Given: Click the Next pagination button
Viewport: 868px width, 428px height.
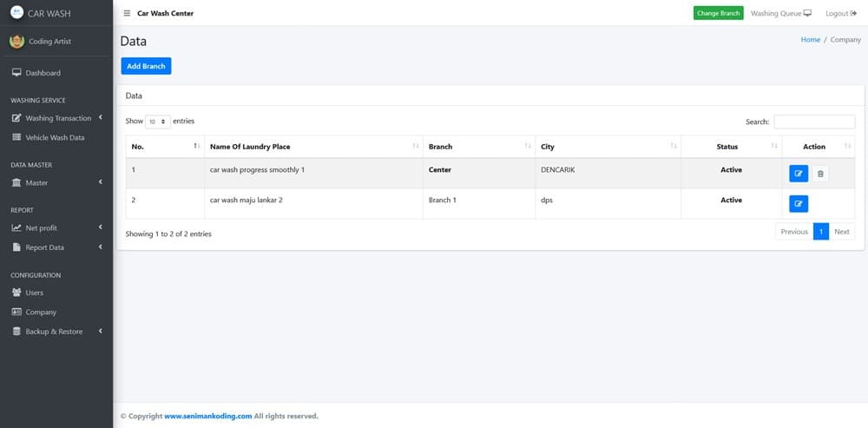Looking at the screenshot, I should pyautogui.click(x=841, y=232).
